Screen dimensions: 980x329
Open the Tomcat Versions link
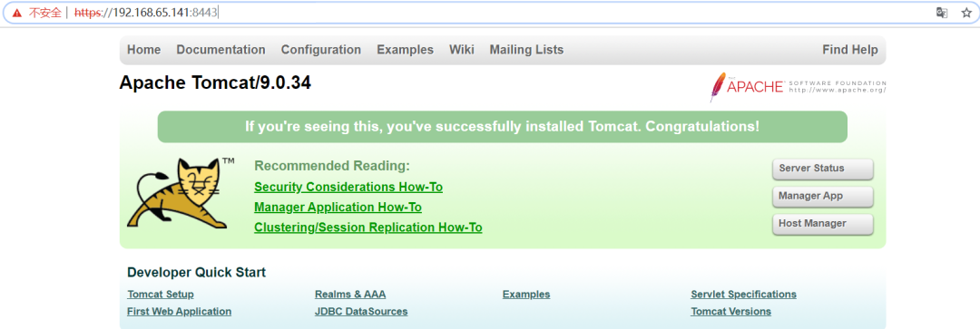click(x=730, y=312)
